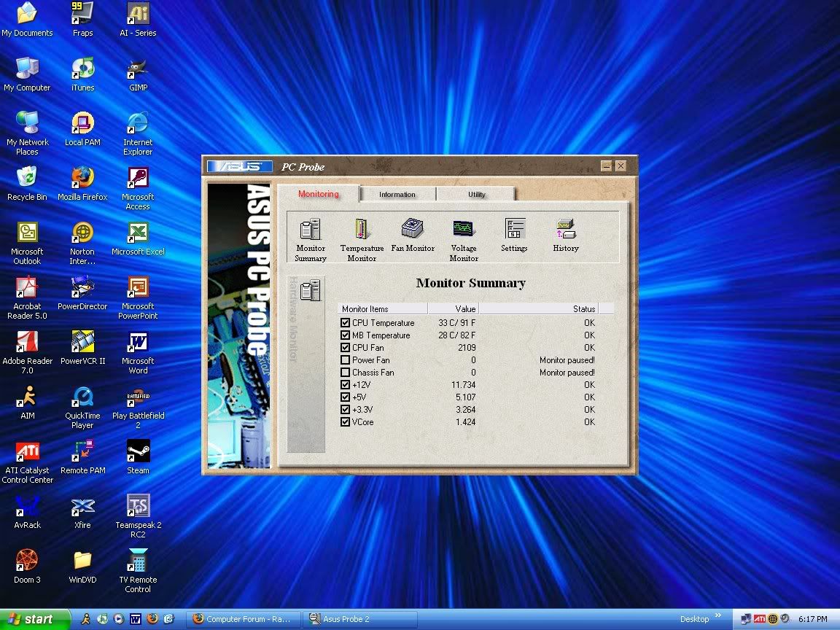Select the Doom 3 desktop icon
The image size is (840, 630).
pos(27,567)
